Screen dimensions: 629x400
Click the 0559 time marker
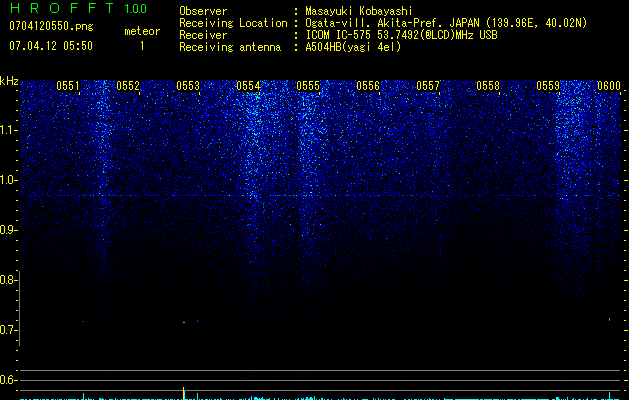(x=548, y=86)
